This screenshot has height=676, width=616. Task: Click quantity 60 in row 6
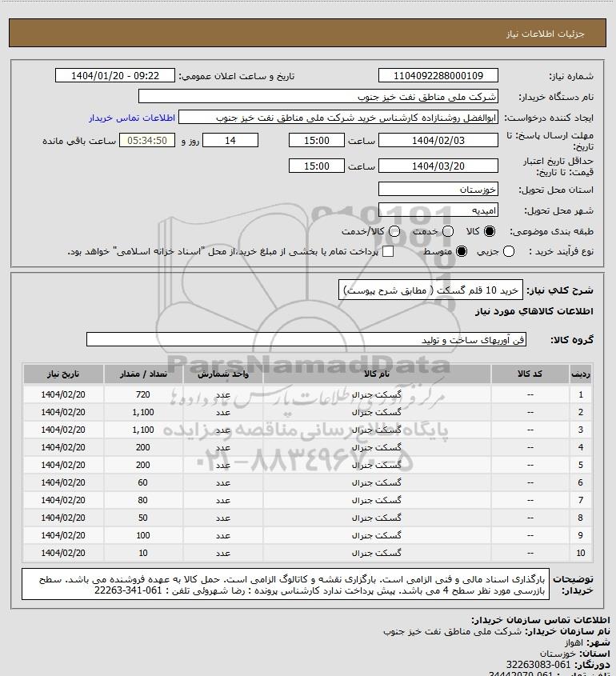pyautogui.click(x=143, y=482)
